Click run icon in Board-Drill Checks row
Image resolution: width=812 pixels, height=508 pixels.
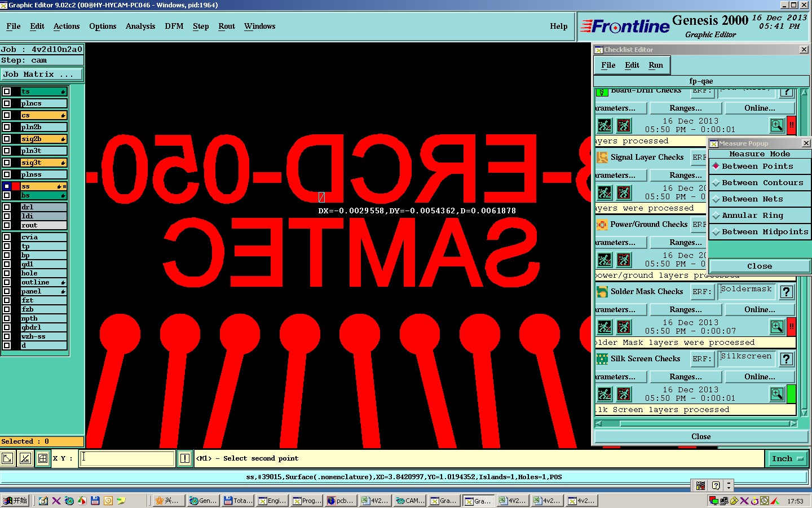(x=604, y=125)
